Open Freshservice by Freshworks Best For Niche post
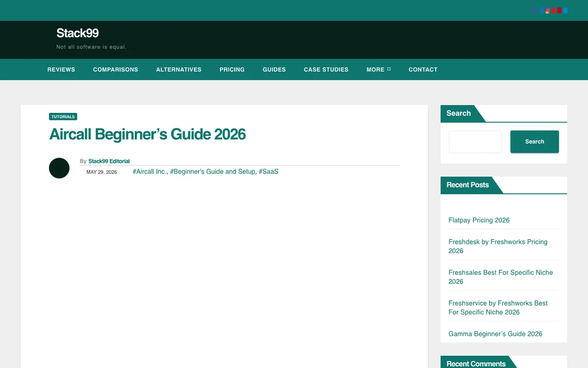 point(498,308)
